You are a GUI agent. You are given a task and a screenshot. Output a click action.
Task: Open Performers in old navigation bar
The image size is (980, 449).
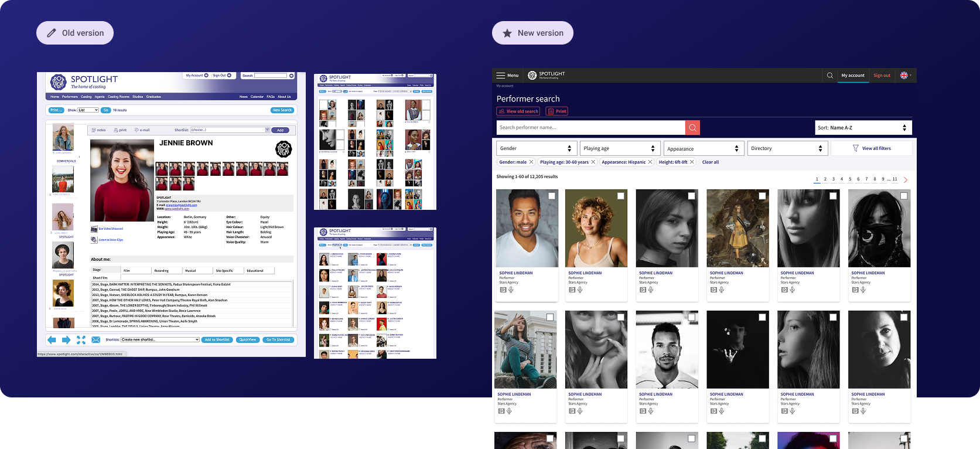[x=70, y=97]
